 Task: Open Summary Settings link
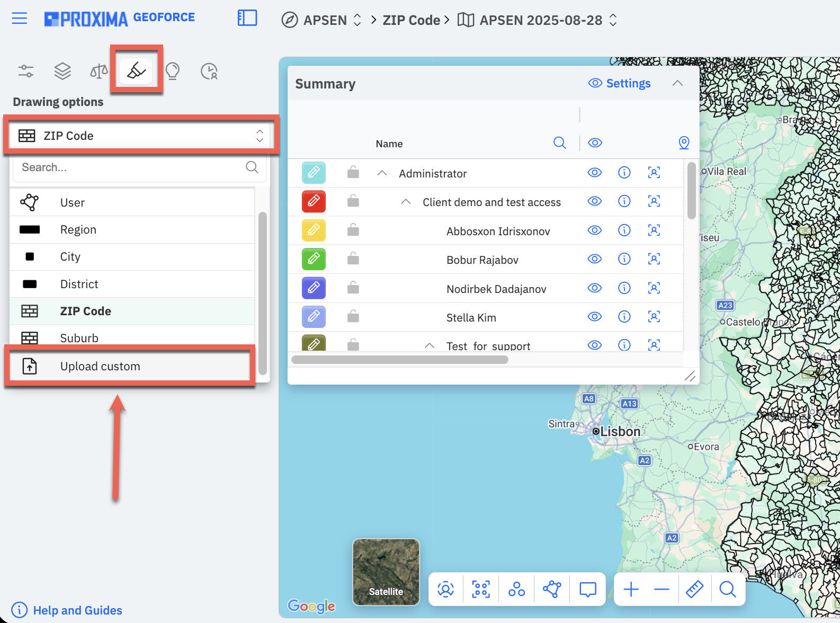tap(619, 83)
